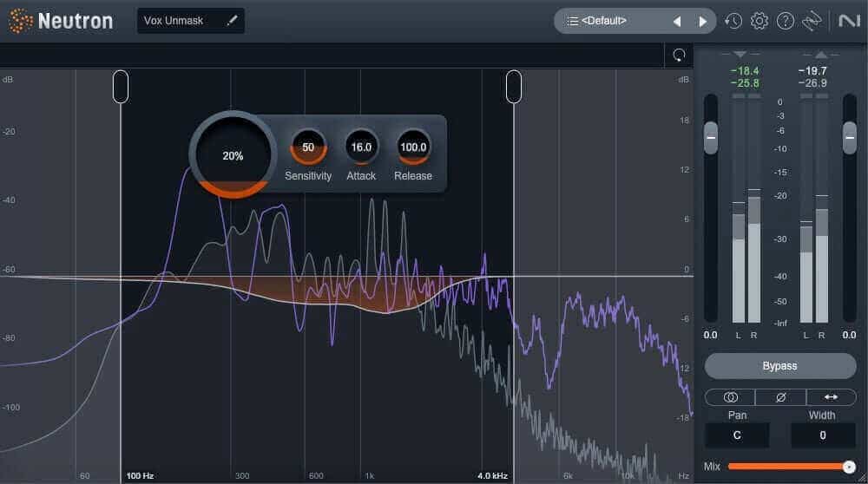Edit the Vox Unmask preset name with pencil

click(232, 21)
